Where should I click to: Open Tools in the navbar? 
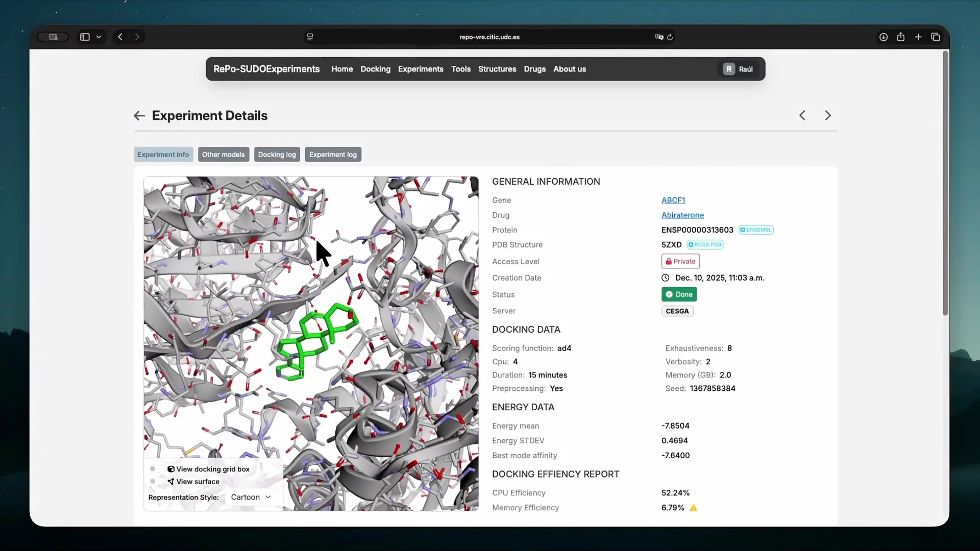click(461, 69)
